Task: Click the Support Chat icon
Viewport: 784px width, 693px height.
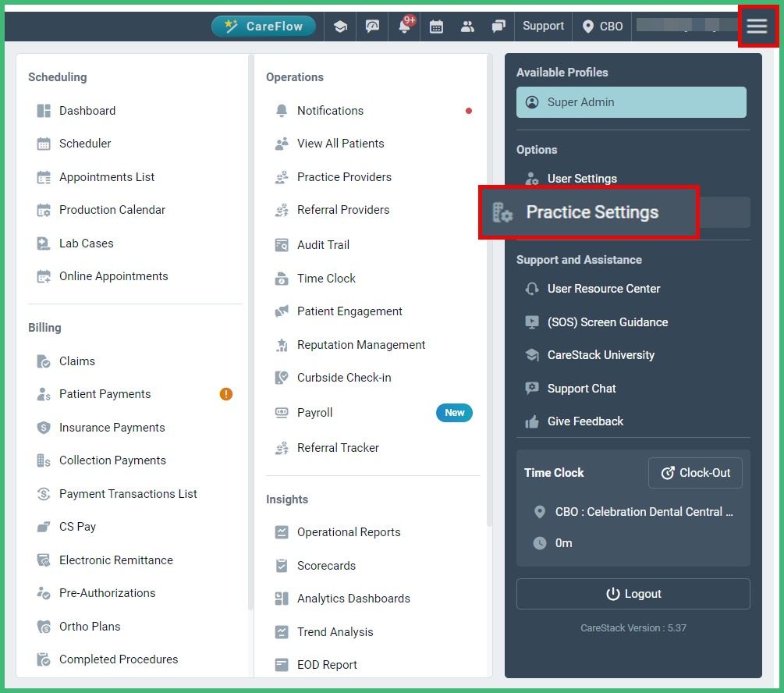Action: coord(532,389)
